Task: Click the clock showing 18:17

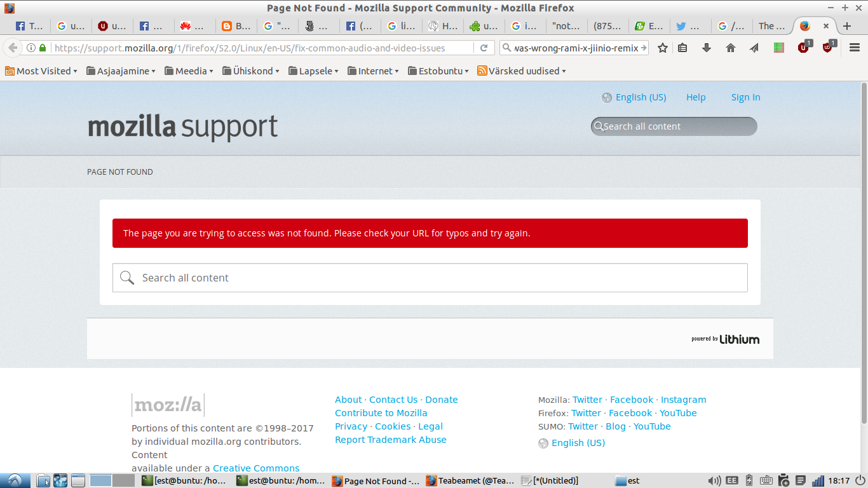Action: point(839,480)
